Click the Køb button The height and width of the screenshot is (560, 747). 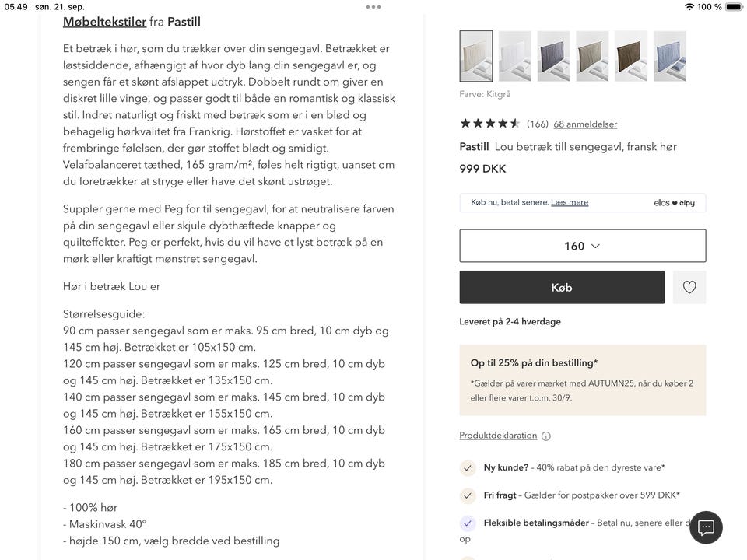point(562,287)
